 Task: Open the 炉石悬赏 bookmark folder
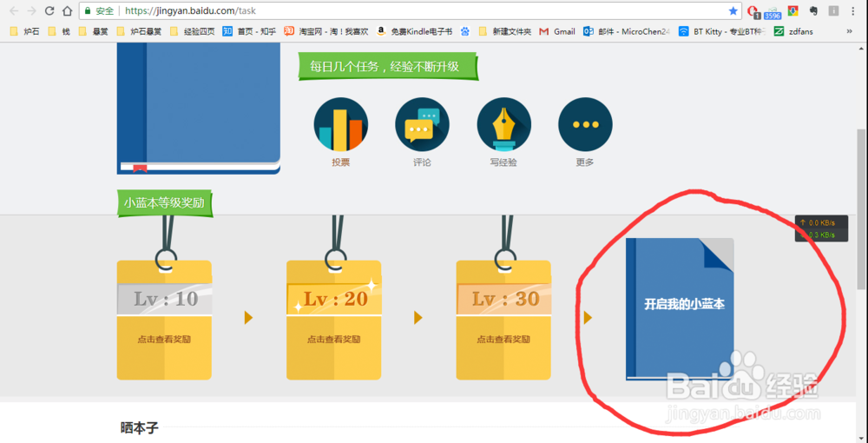[139, 31]
